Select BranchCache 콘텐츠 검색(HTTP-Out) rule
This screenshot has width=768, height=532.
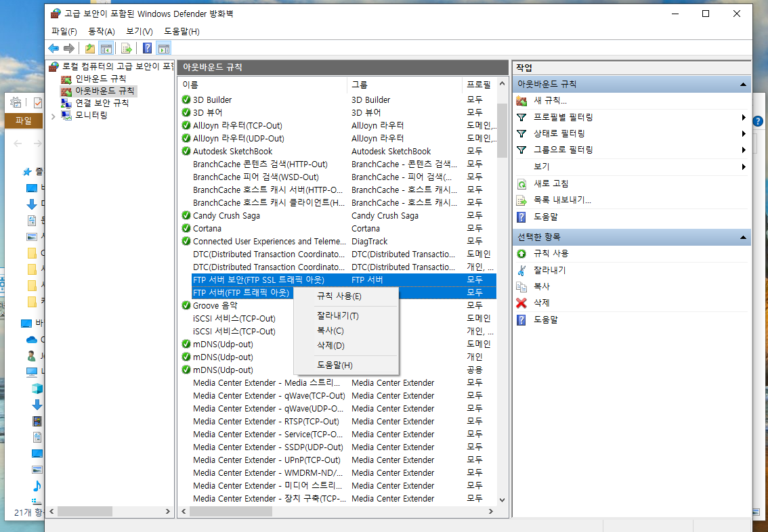pos(260,164)
